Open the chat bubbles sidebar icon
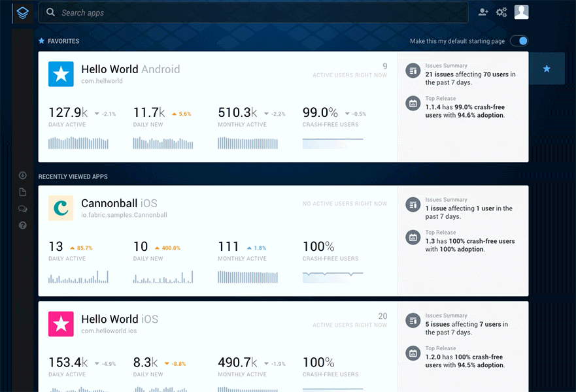This screenshot has height=392, width=576. coord(23,209)
